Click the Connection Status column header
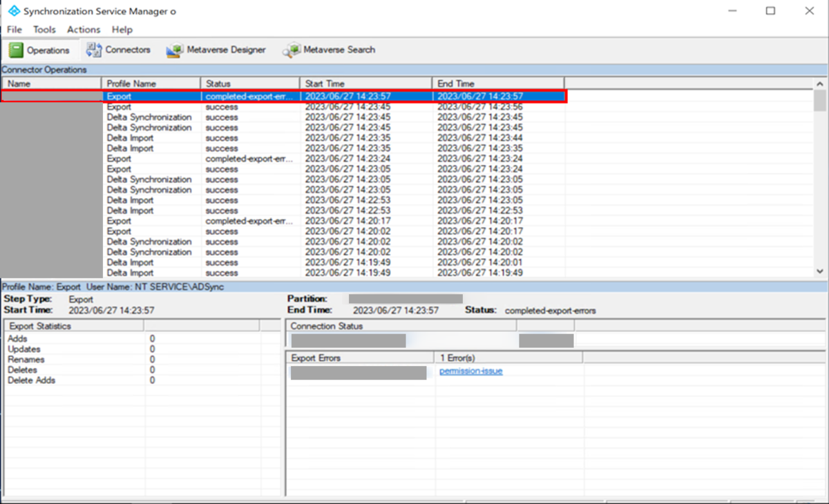Viewport: 829px width, 504px height. (x=401, y=326)
